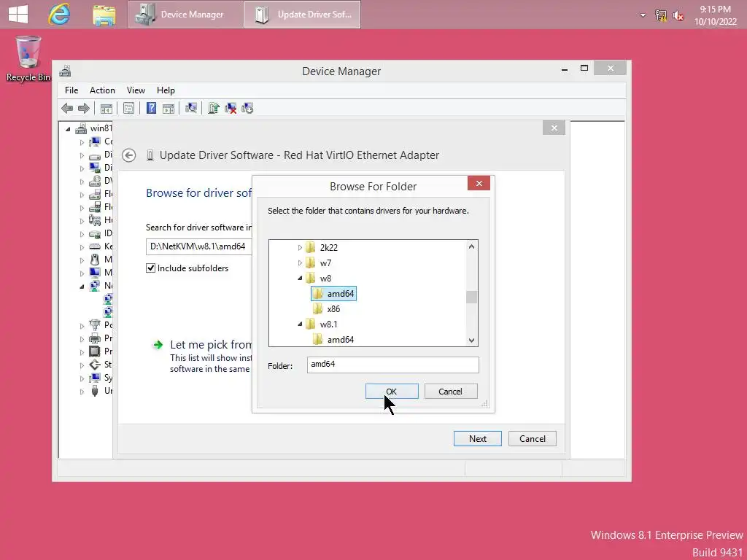
Task: Toggle the Show/Hide Action Pane toolbar icon
Action: tap(169, 109)
